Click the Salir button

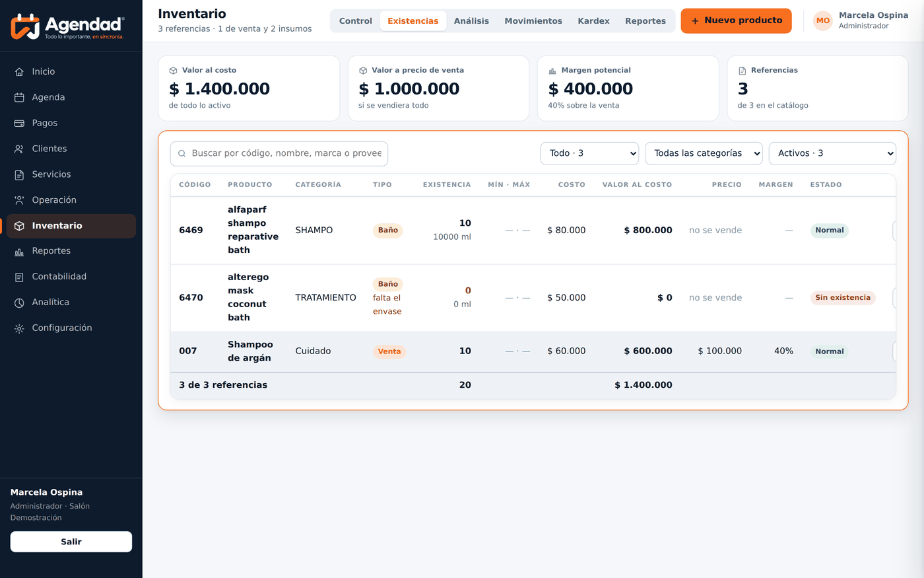tap(71, 542)
